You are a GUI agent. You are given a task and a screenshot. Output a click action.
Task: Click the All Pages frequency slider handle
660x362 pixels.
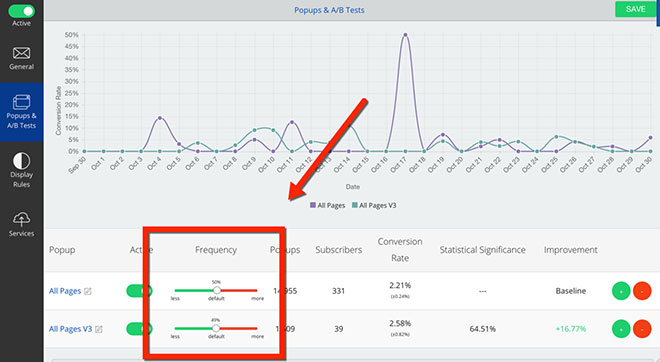click(217, 290)
